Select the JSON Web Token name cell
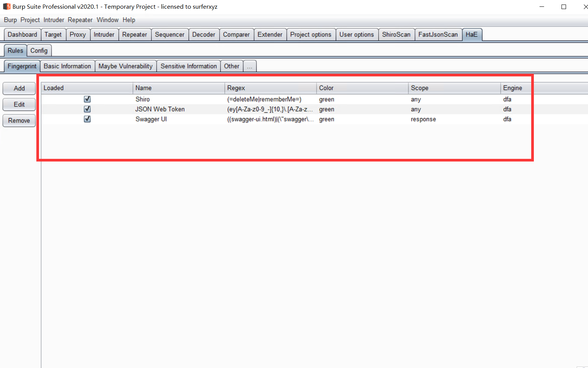 pos(179,109)
